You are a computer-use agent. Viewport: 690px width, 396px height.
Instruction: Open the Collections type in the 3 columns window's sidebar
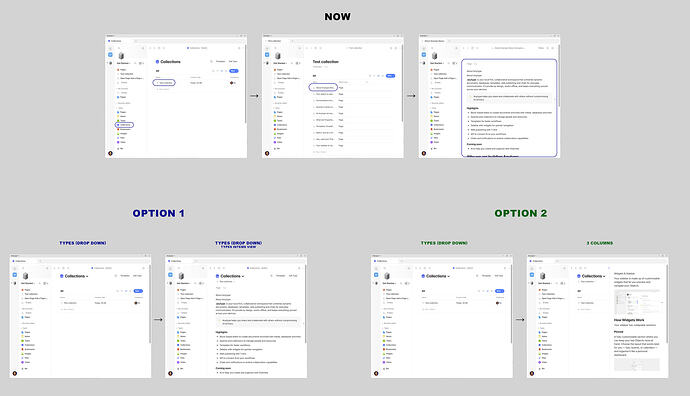[x=546, y=345]
